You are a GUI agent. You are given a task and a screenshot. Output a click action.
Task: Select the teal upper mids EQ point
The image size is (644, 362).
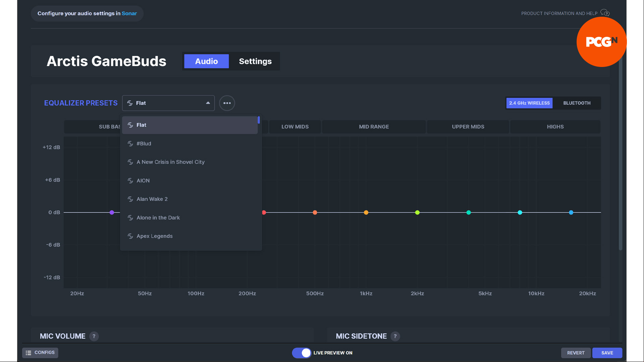point(469,213)
